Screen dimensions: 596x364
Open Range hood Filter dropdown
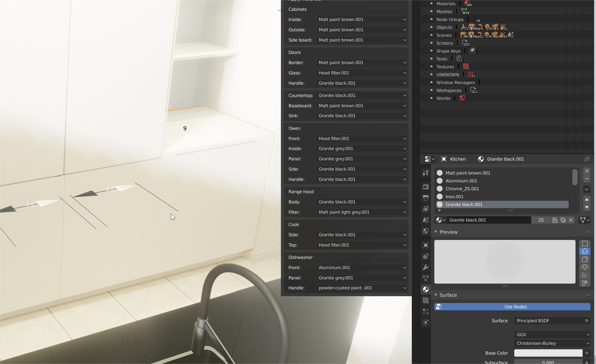(362, 212)
